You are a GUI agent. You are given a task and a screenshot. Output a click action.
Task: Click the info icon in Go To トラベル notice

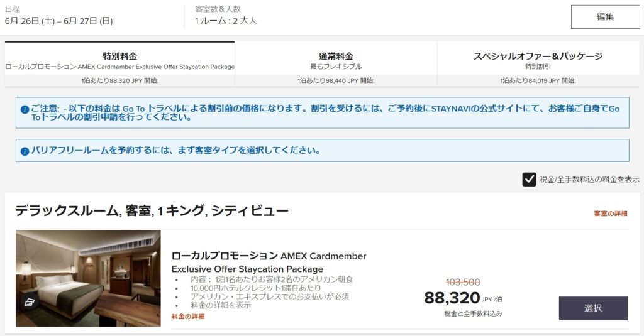click(x=25, y=109)
